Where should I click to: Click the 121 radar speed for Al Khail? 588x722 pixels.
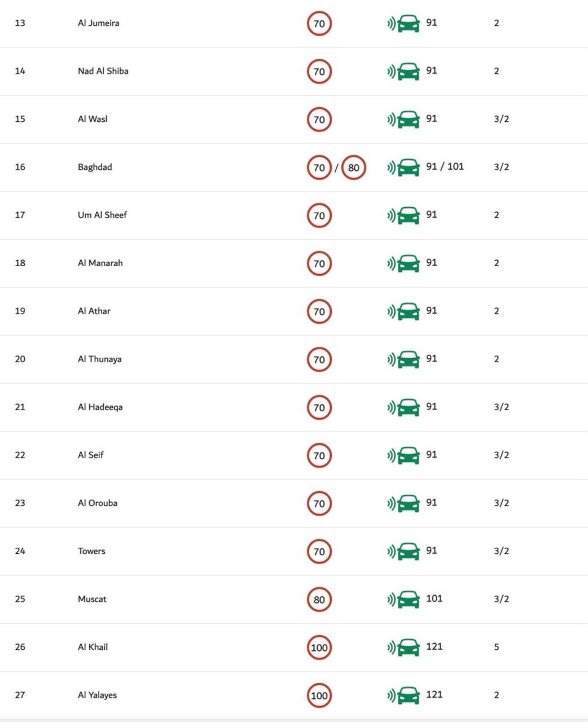coord(435,646)
